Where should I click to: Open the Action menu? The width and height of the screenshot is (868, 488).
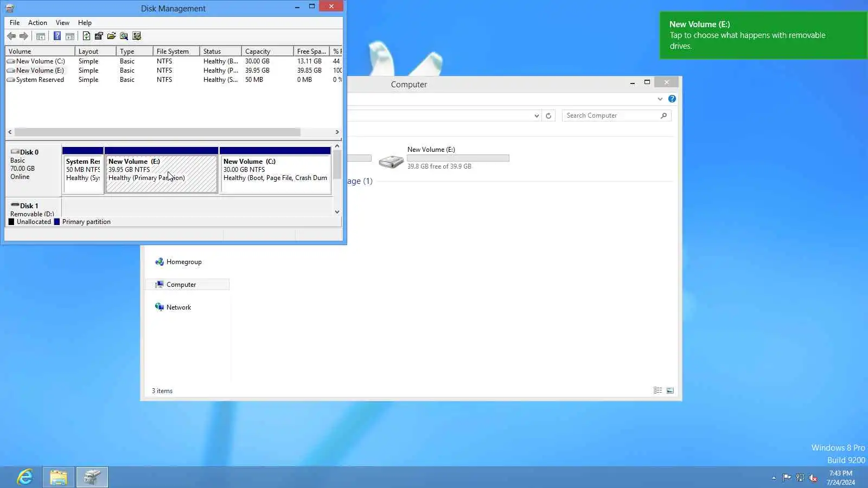click(x=37, y=23)
